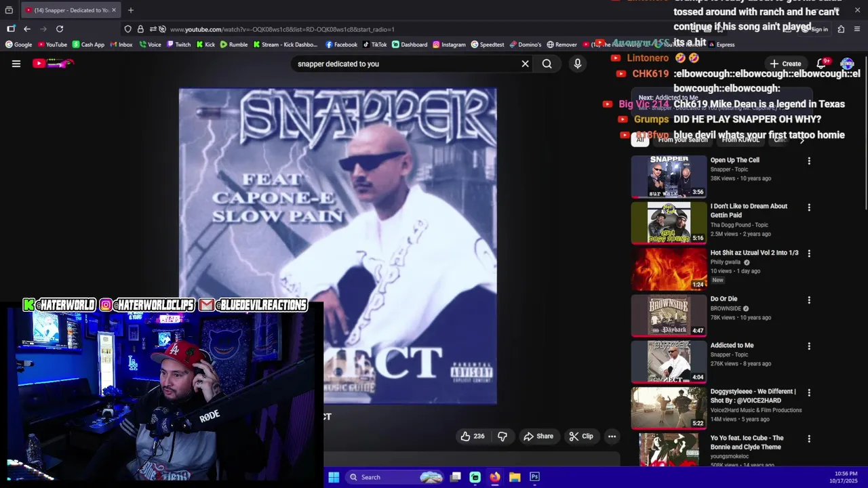Open options menu for I Don't Like to Dream
This screenshot has height=488, width=868.
tap(808, 207)
